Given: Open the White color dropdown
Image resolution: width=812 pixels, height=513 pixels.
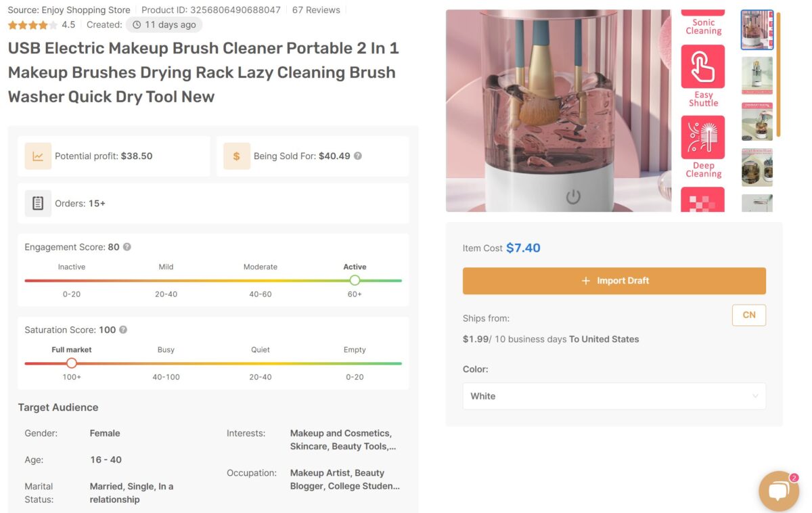Looking at the screenshot, I should (613, 396).
